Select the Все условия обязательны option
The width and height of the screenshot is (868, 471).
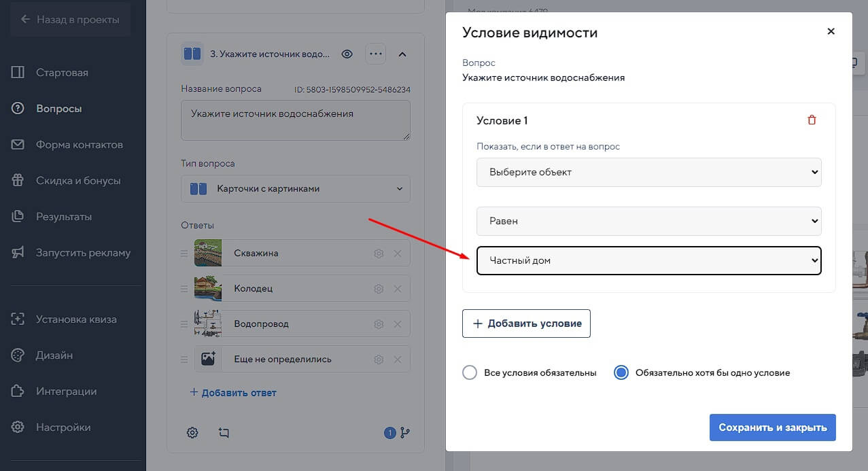pyautogui.click(x=469, y=372)
